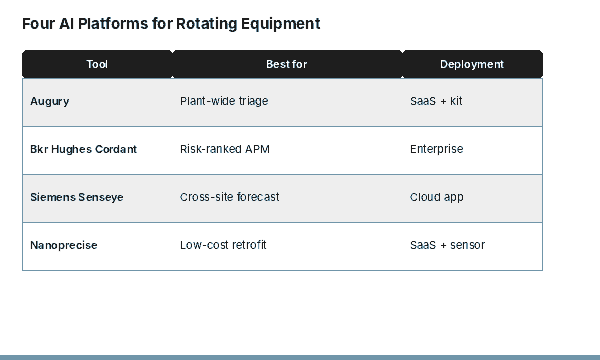This screenshot has width=600, height=360.
Task: Select the 'Deployment' column header
Action: (472, 64)
